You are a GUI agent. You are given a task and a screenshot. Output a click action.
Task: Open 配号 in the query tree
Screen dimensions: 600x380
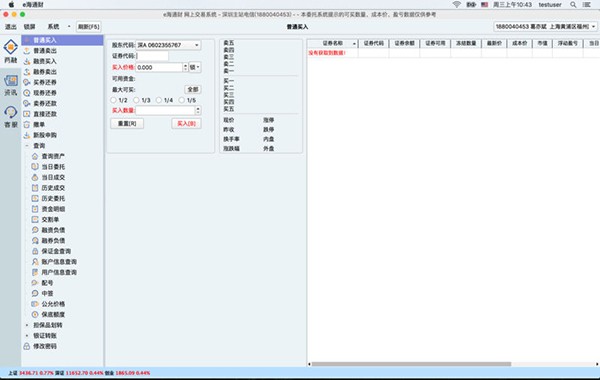click(47, 283)
